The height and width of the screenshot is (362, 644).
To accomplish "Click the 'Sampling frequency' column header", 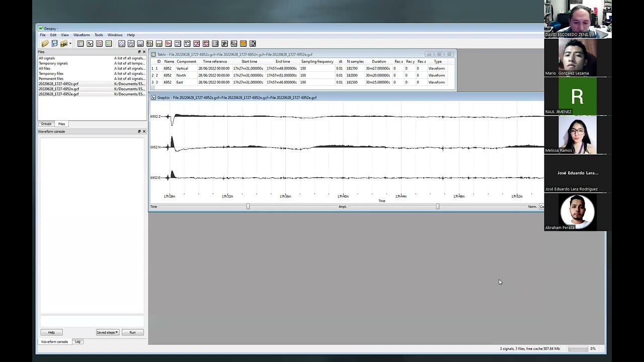I will [x=317, y=61].
